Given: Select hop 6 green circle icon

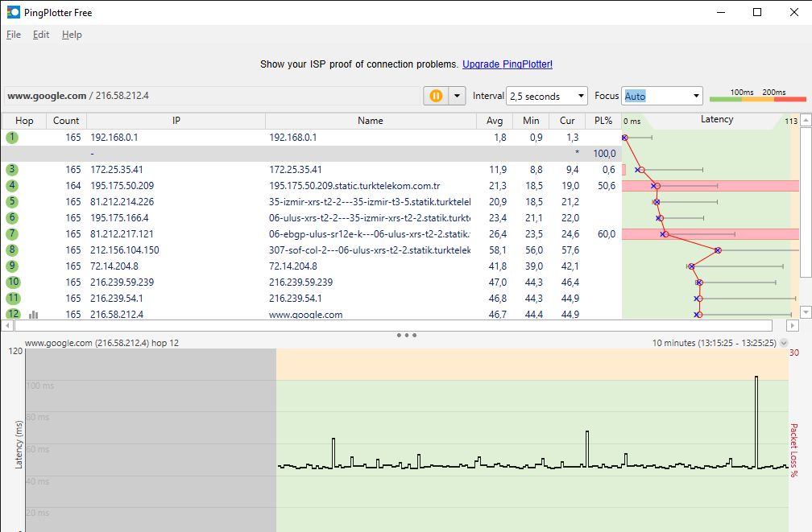Looking at the screenshot, I should click(x=12, y=217).
